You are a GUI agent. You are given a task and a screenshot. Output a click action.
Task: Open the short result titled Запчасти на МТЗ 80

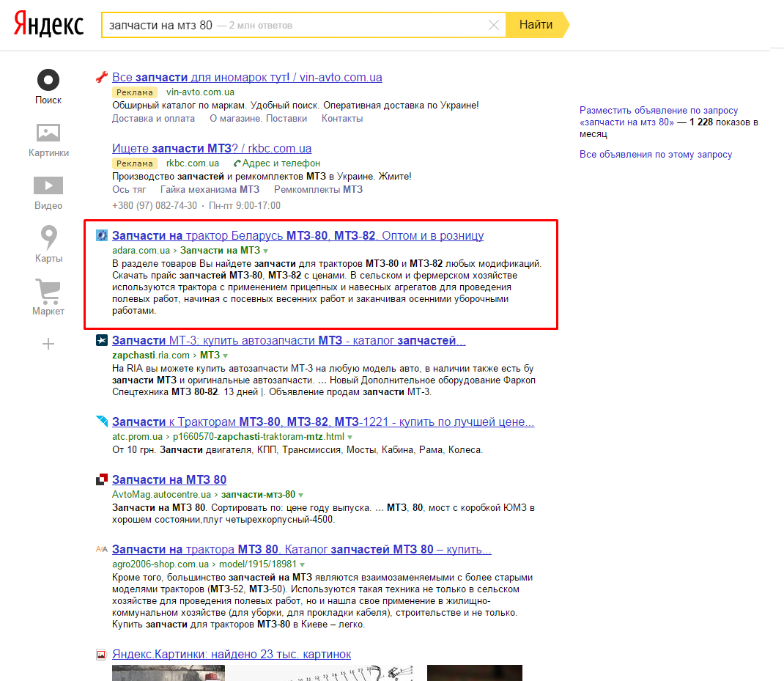coord(169,479)
